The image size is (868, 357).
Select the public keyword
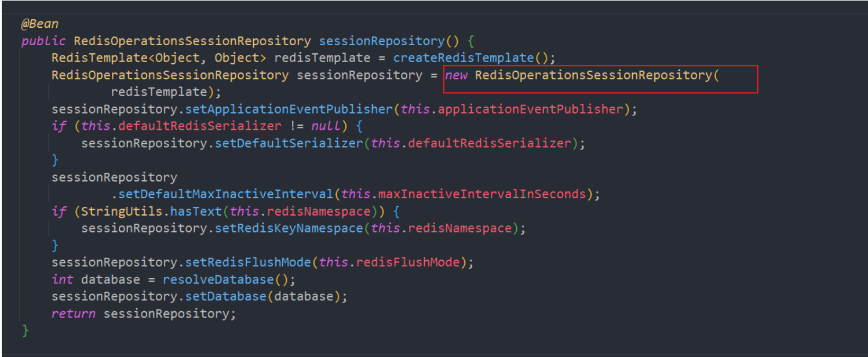coord(44,41)
